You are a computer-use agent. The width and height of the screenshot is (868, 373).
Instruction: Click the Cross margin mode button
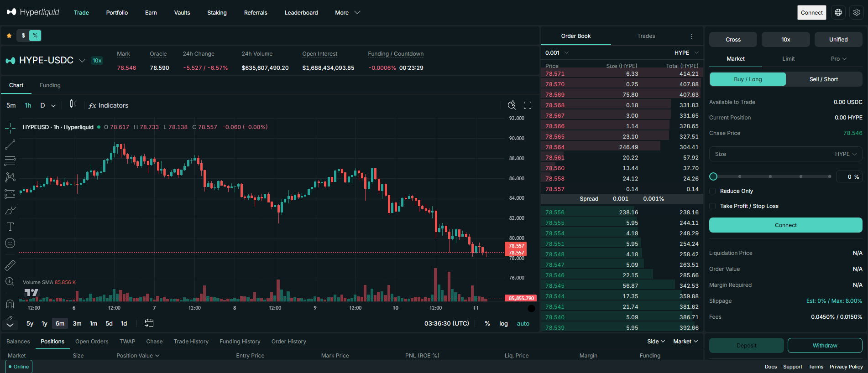[733, 40]
